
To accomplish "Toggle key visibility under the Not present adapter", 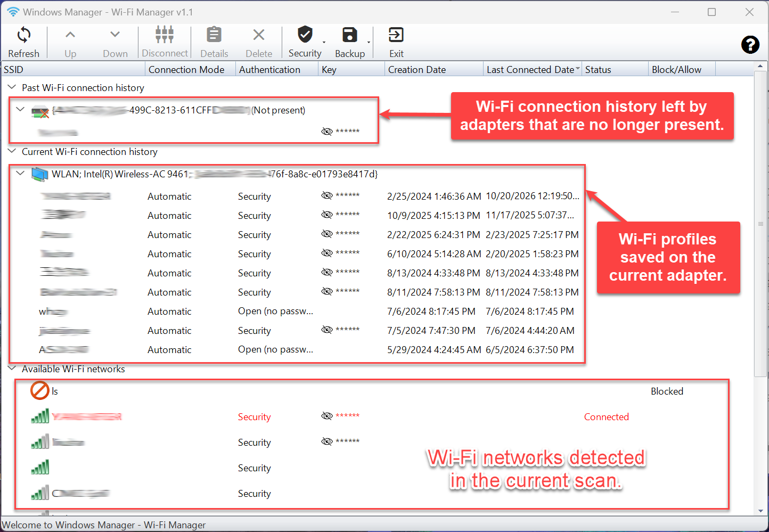I will pos(327,131).
